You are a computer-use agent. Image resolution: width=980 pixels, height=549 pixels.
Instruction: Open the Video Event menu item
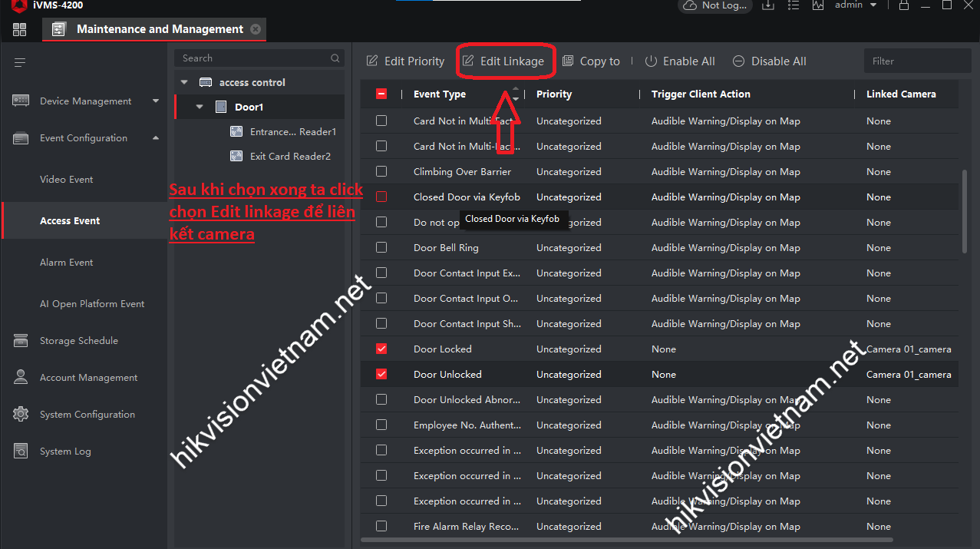[66, 180]
